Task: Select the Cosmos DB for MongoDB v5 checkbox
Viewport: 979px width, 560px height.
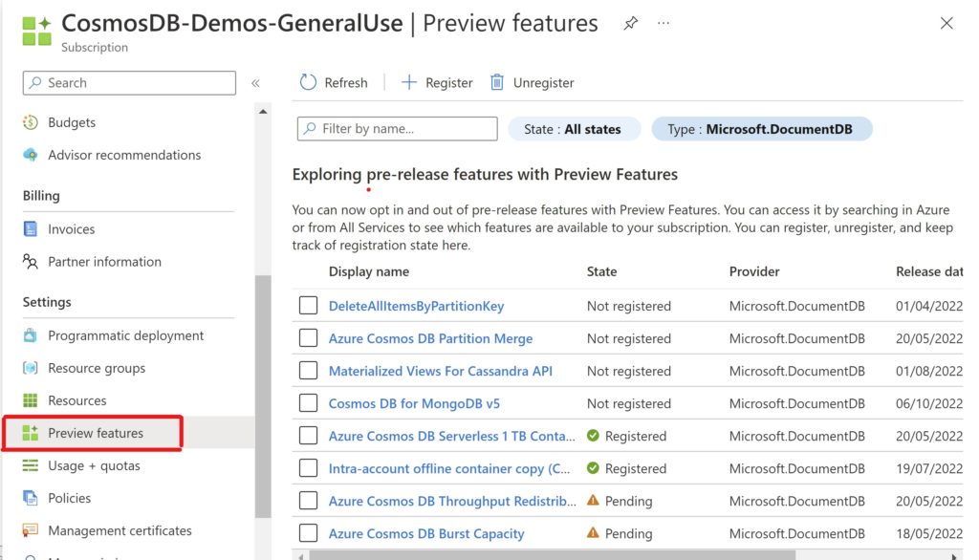Action: [308, 403]
